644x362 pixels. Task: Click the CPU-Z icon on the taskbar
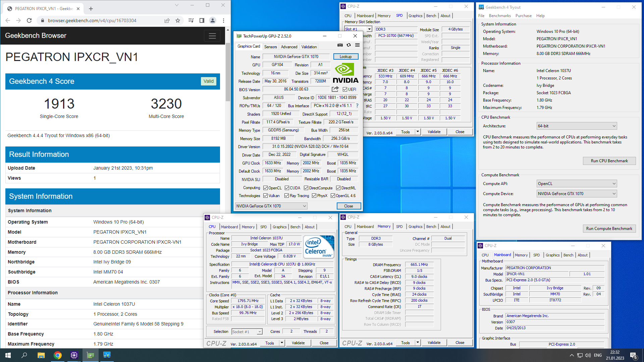pos(74,355)
